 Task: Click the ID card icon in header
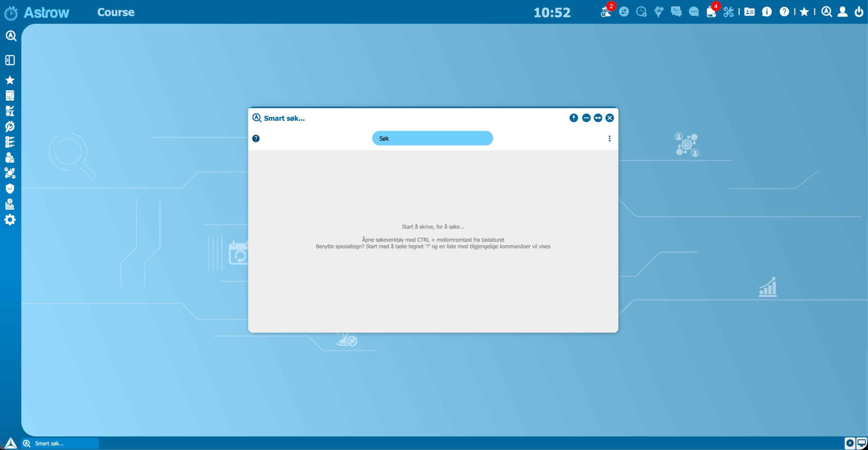[x=749, y=12]
